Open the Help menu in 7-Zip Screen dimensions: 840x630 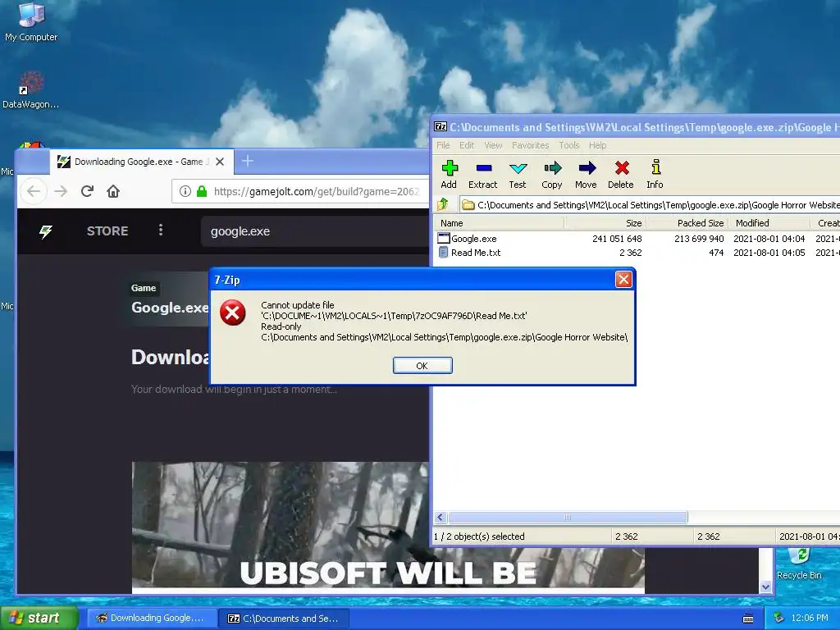click(597, 145)
